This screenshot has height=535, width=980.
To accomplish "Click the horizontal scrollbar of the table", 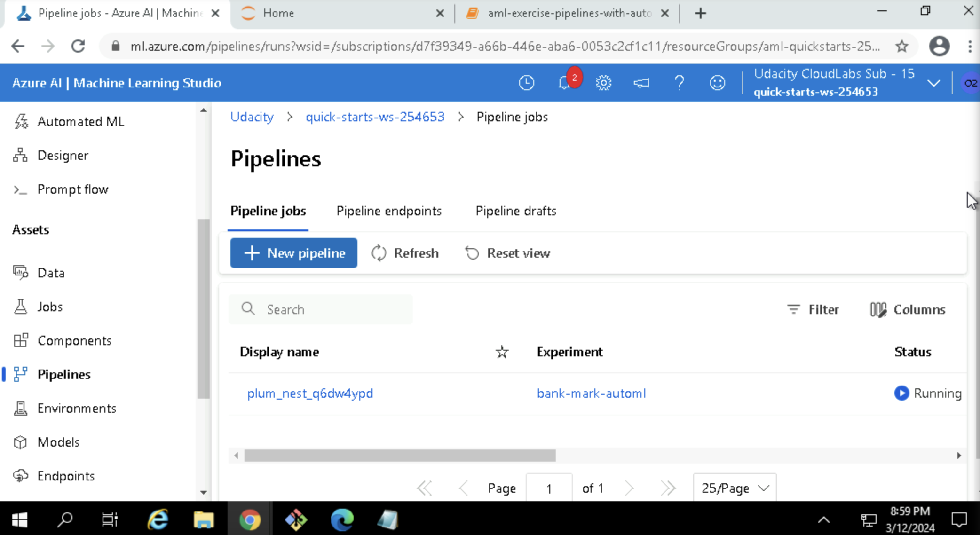I will point(400,456).
